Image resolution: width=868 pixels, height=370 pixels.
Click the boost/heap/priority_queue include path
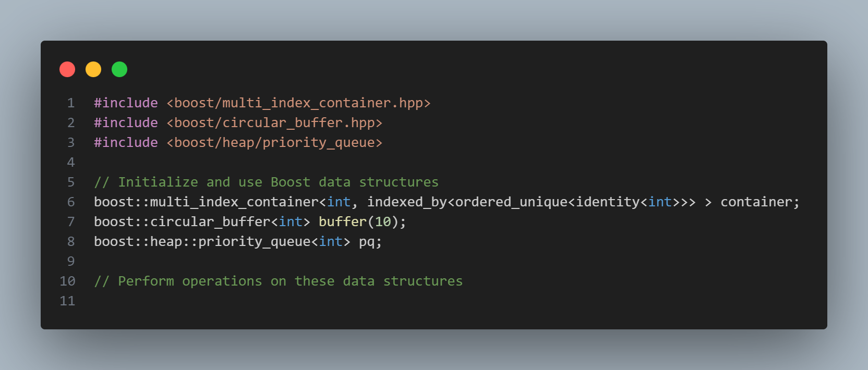coord(274,142)
